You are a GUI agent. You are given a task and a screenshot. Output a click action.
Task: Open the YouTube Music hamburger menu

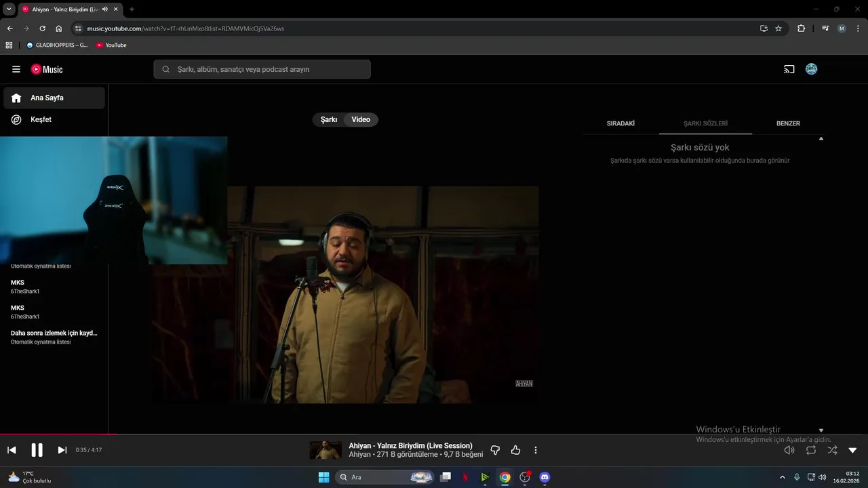[16, 69]
